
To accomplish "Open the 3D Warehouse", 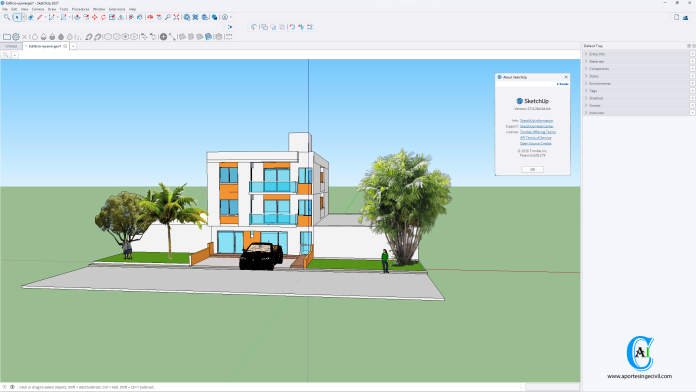I will 187,17.
